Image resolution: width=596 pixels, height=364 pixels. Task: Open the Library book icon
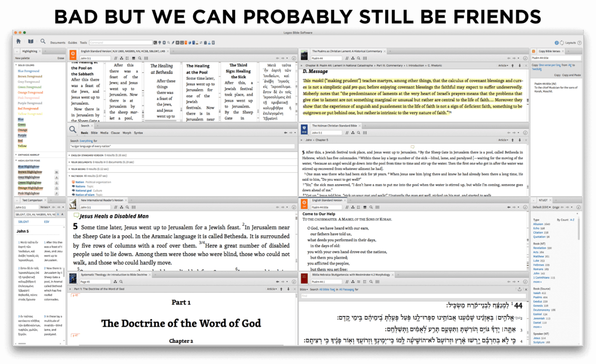31,42
